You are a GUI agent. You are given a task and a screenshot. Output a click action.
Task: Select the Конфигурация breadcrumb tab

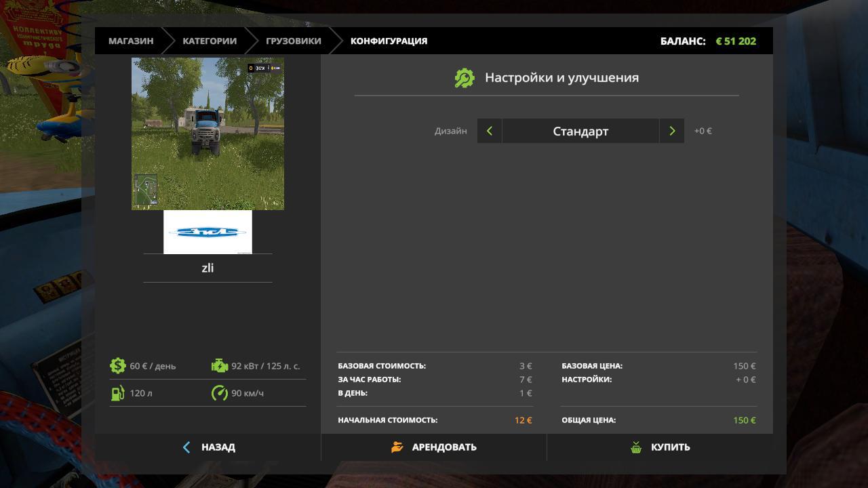click(389, 41)
